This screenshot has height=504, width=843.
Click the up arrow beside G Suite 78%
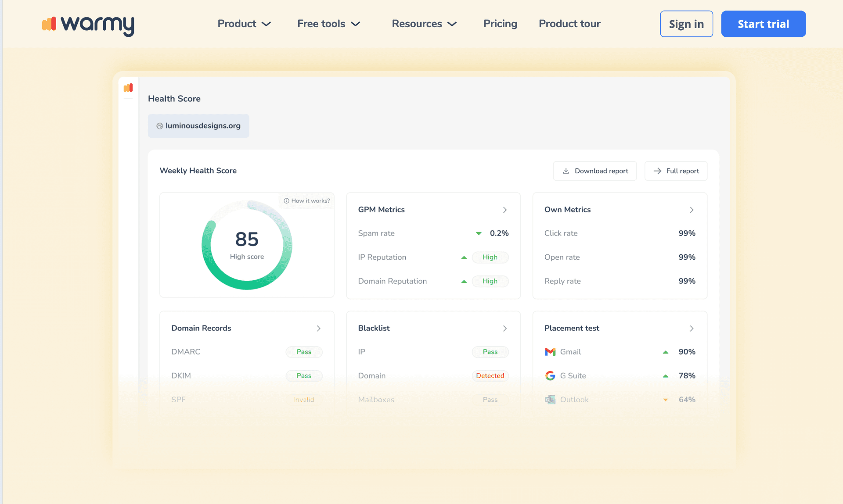tap(666, 376)
